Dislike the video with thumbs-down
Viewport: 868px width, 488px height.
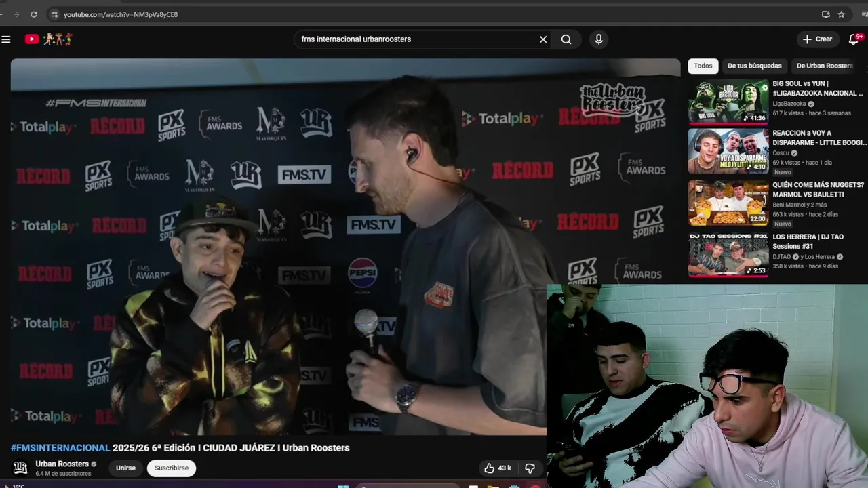pyautogui.click(x=530, y=468)
